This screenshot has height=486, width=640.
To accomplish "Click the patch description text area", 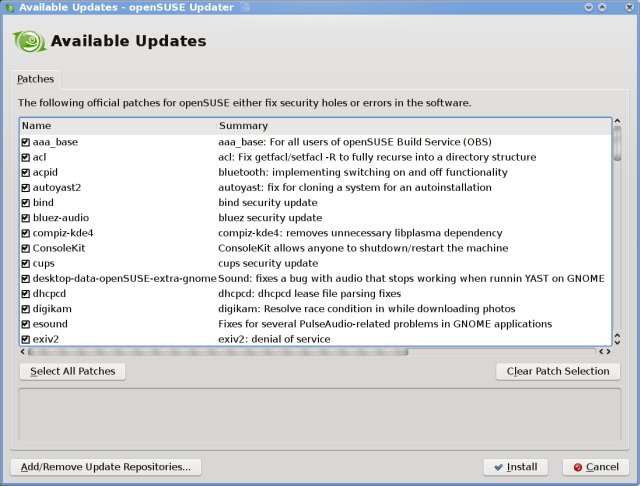I will (x=320, y=415).
